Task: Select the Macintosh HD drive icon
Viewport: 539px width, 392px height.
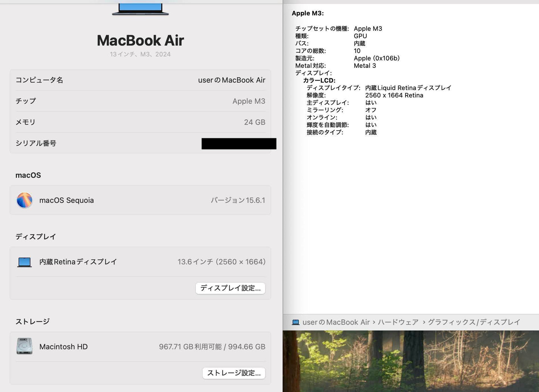Action: click(x=24, y=346)
